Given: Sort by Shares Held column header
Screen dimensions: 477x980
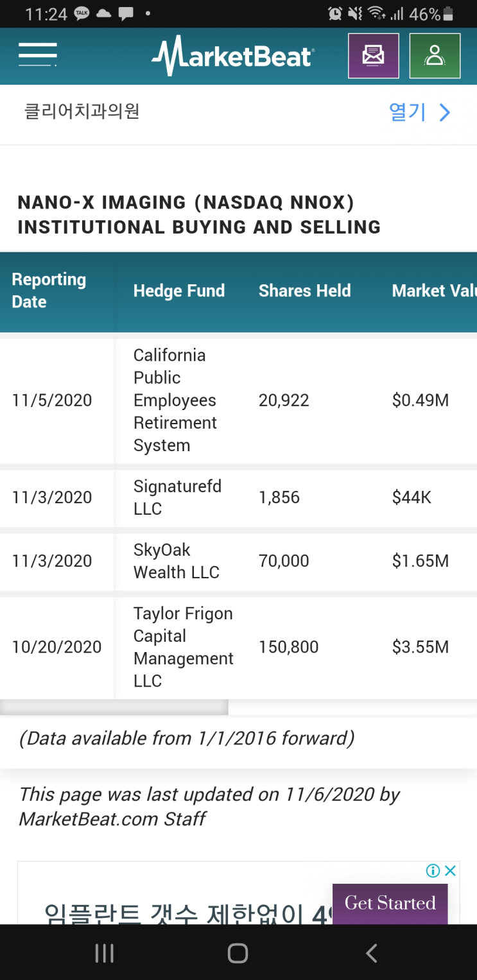Looking at the screenshot, I should click(305, 291).
